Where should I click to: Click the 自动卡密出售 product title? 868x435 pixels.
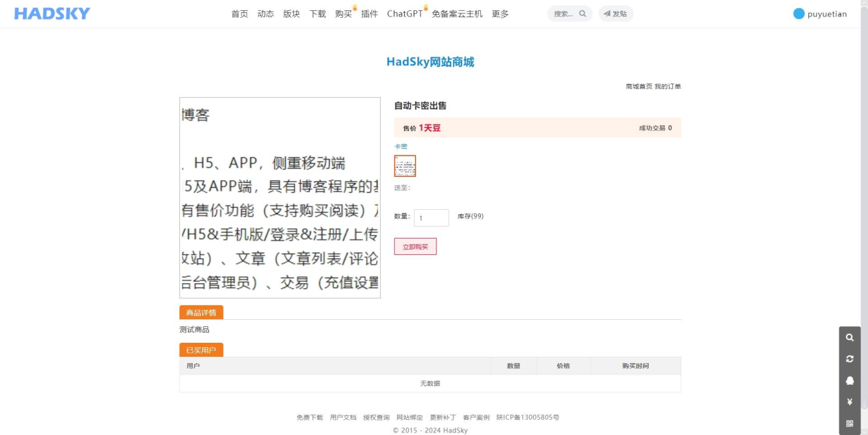[x=420, y=106]
